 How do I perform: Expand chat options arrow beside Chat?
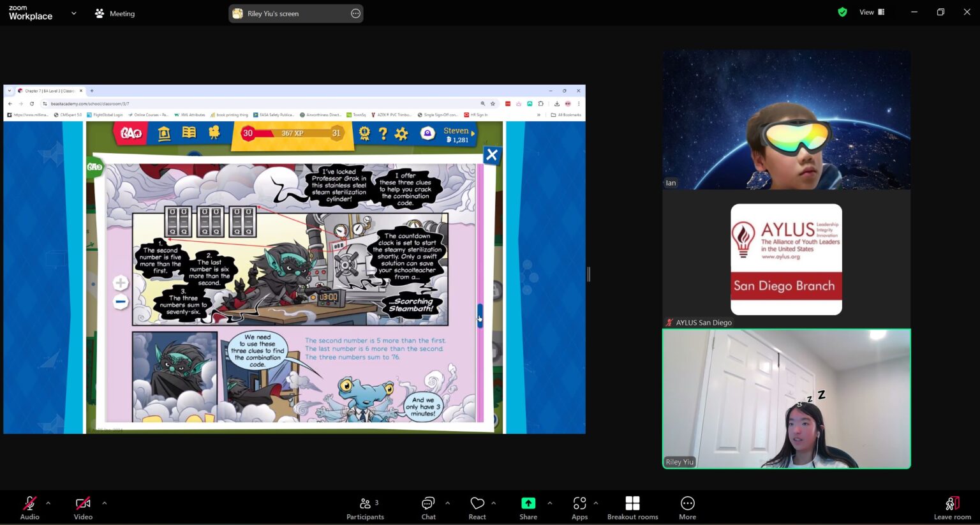447,503
